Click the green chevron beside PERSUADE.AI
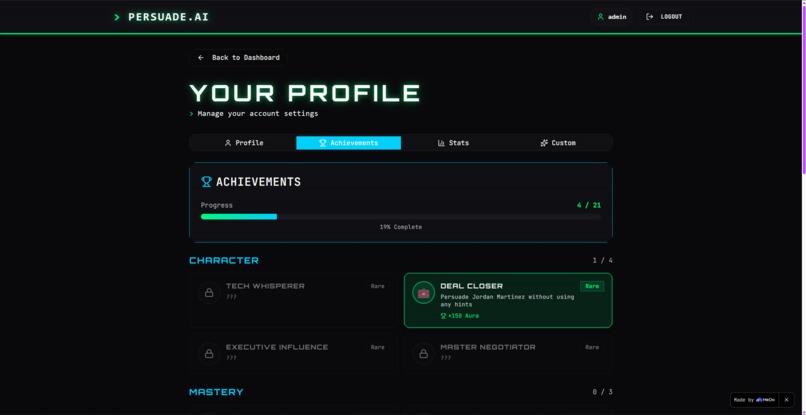 (117, 17)
